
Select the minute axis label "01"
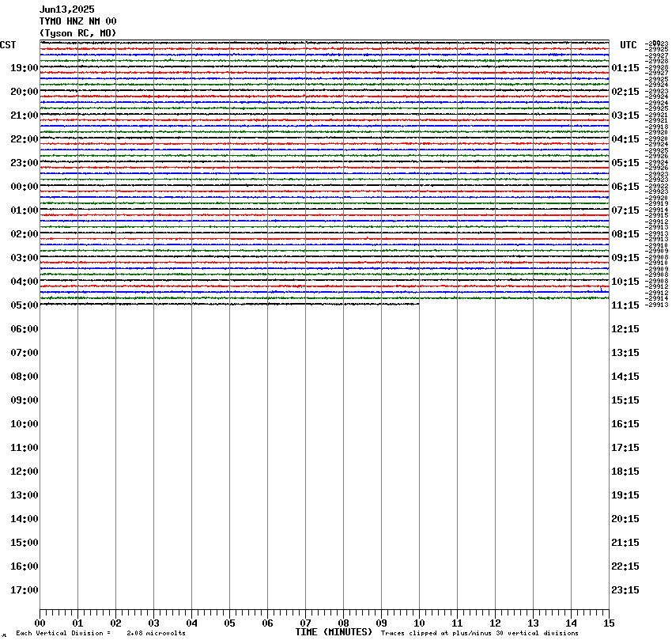(77, 623)
